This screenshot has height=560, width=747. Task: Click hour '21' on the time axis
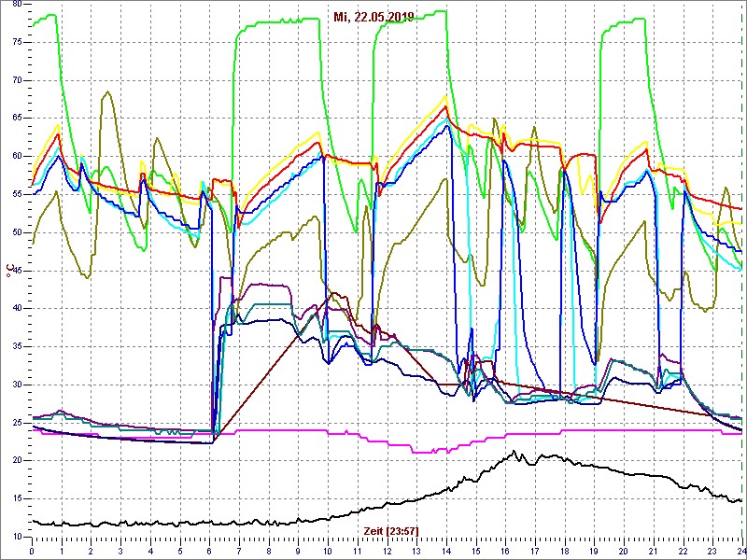[653, 551]
